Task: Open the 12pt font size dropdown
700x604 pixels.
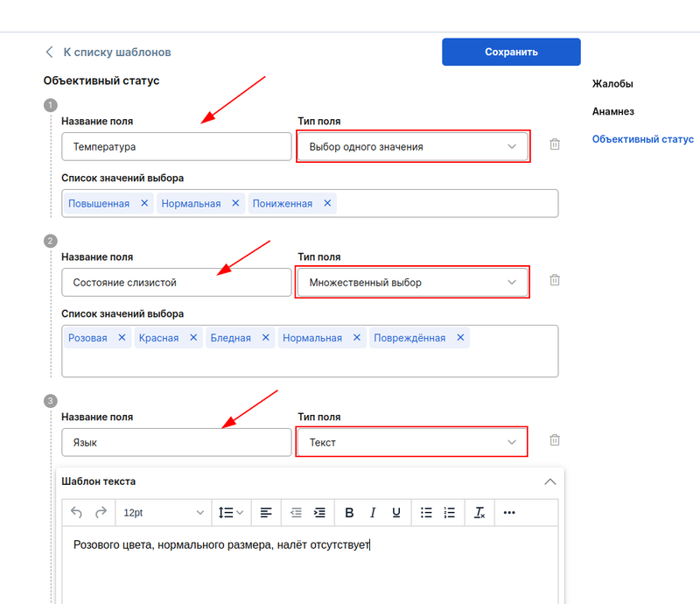Action: 164,512
